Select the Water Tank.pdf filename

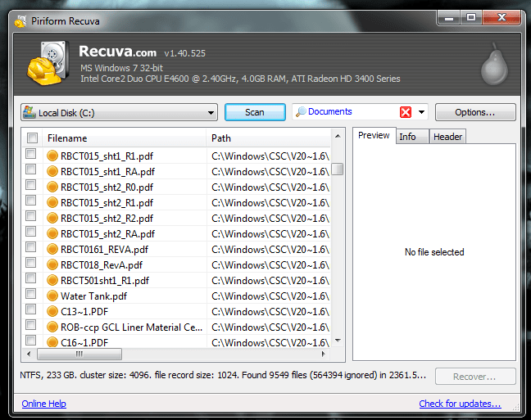93,296
